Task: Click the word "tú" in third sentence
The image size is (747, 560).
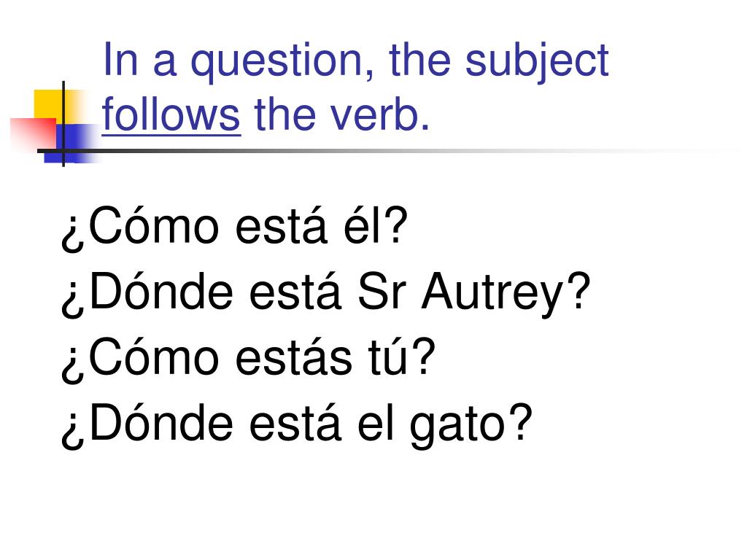Action: [x=388, y=357]
